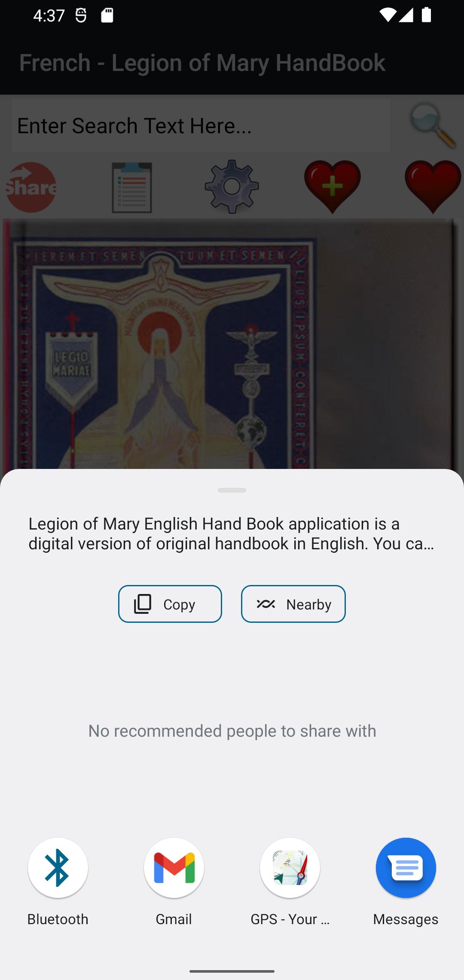Tap the French - Legion of Mary HandBook title

[x=202, y=63]
